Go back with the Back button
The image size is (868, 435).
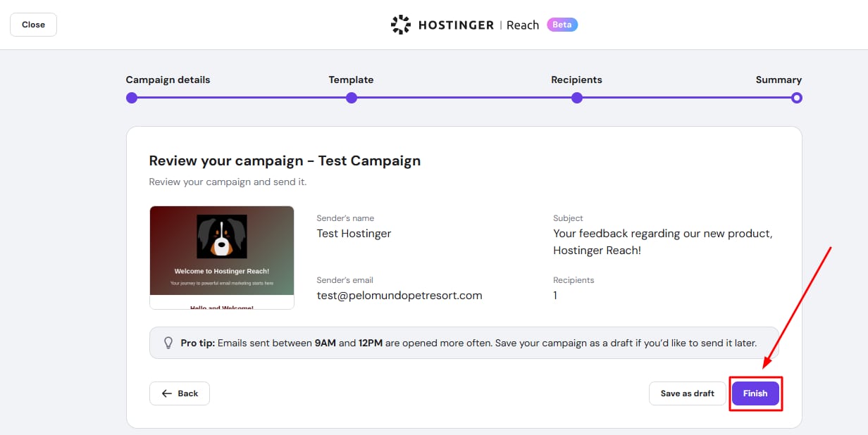(x=180, y=393)
